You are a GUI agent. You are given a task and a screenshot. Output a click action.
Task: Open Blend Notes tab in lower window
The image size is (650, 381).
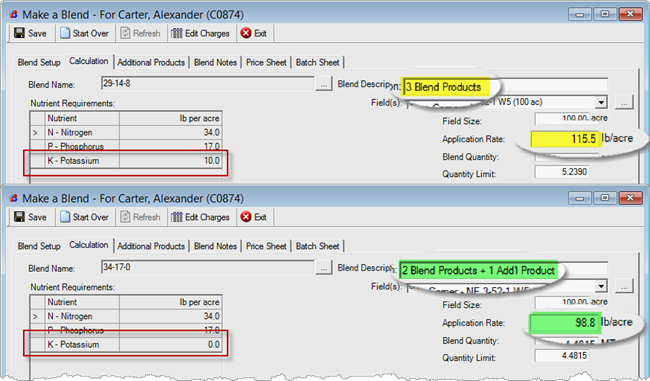[215, 246]
